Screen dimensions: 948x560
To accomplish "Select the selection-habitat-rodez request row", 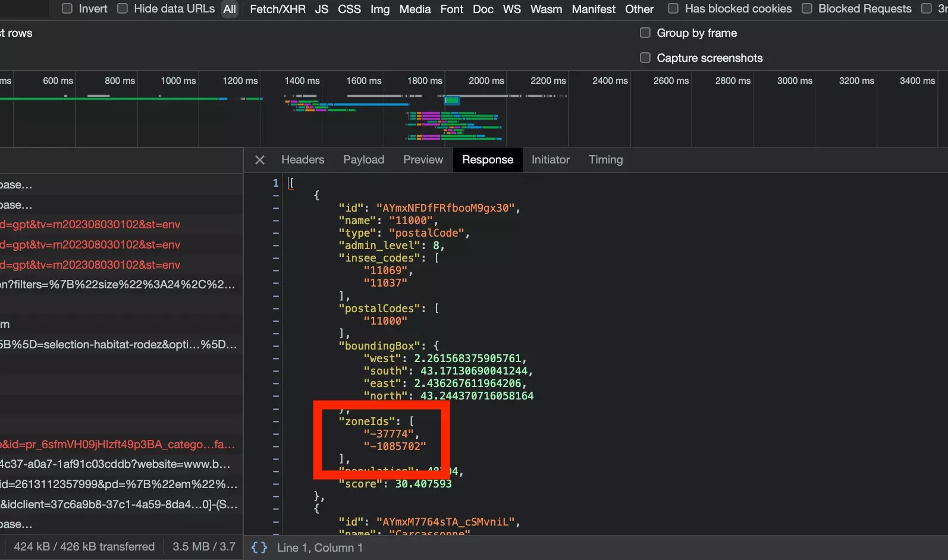I will [x=119, y=345].
